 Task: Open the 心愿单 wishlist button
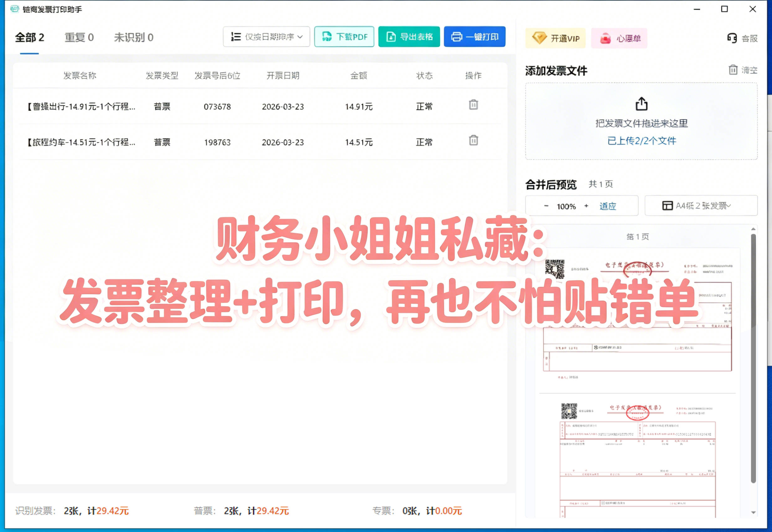(620, 38)
